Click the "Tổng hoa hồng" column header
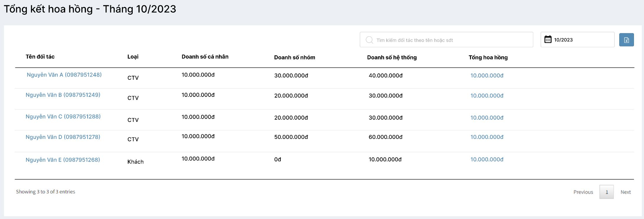Screen dimensions: 644x219 tap(488, 57)
